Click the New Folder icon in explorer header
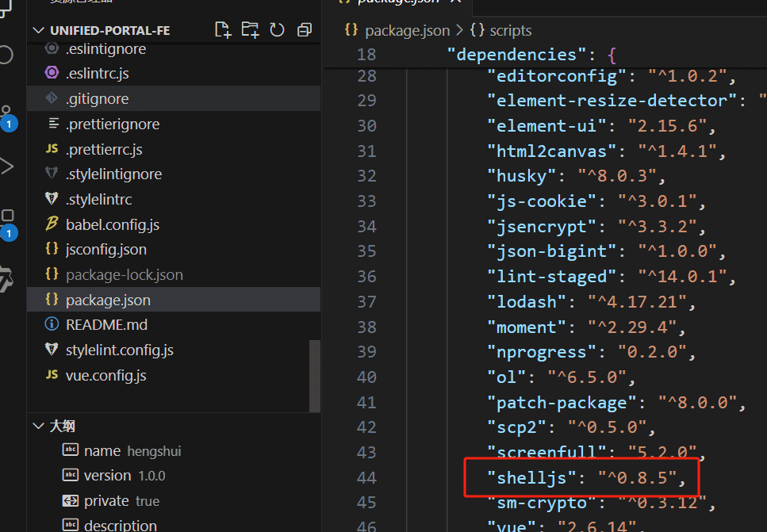This screenshot has width=767, height=532. coord(250,30)
